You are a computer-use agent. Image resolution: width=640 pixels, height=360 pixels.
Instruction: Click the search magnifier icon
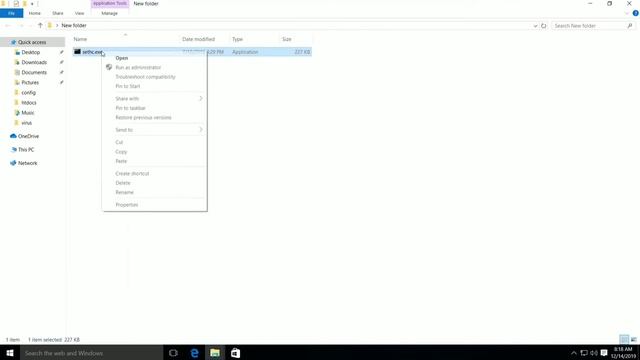630,26
